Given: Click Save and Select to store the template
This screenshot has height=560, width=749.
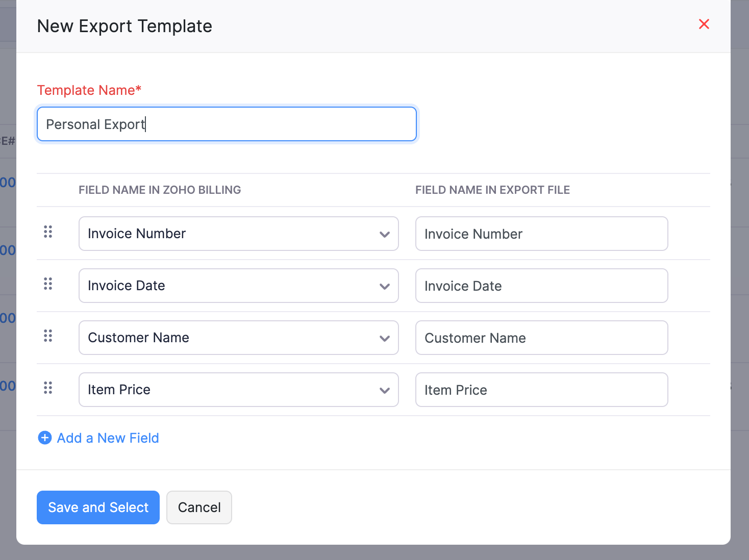Looking at the screenshot, I should (x=98, y=507).
